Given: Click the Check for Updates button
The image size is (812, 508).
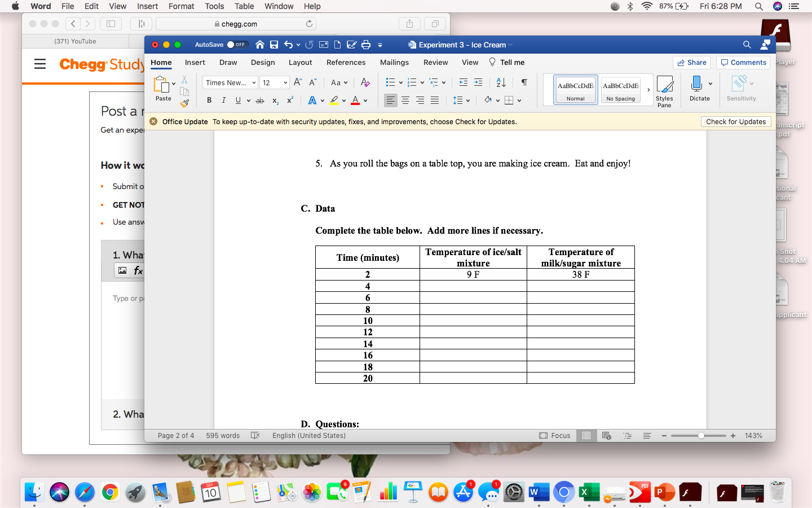Looking at the screenshot, I should [736, 121].
